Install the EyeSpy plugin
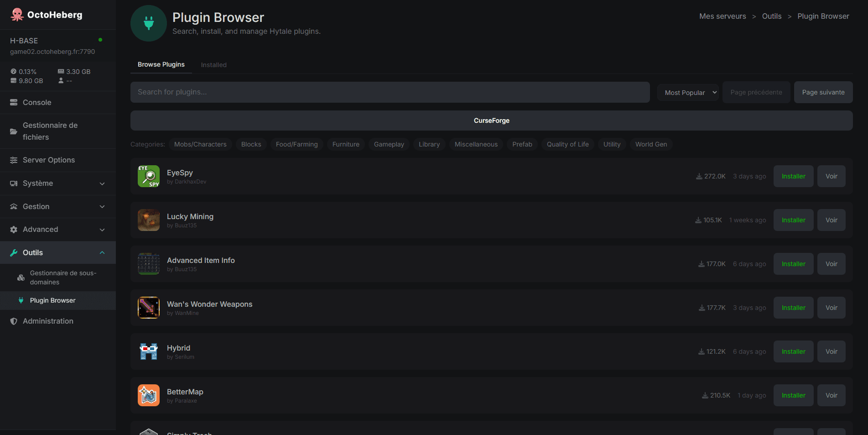868x435 pixels. click(794, 176)
